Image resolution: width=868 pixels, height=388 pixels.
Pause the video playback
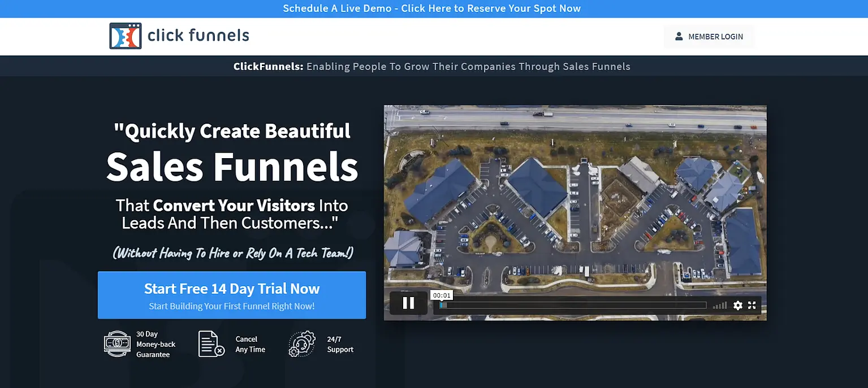click(408, 304)
